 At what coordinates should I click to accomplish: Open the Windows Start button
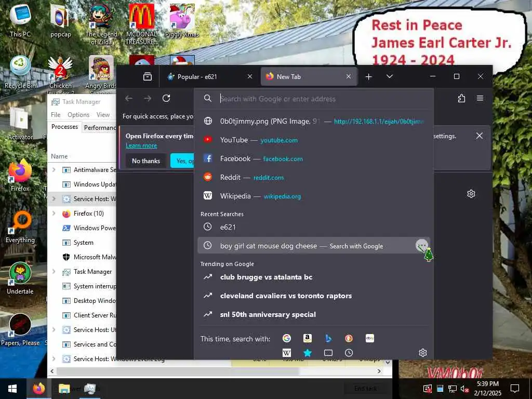coord(12,389)
